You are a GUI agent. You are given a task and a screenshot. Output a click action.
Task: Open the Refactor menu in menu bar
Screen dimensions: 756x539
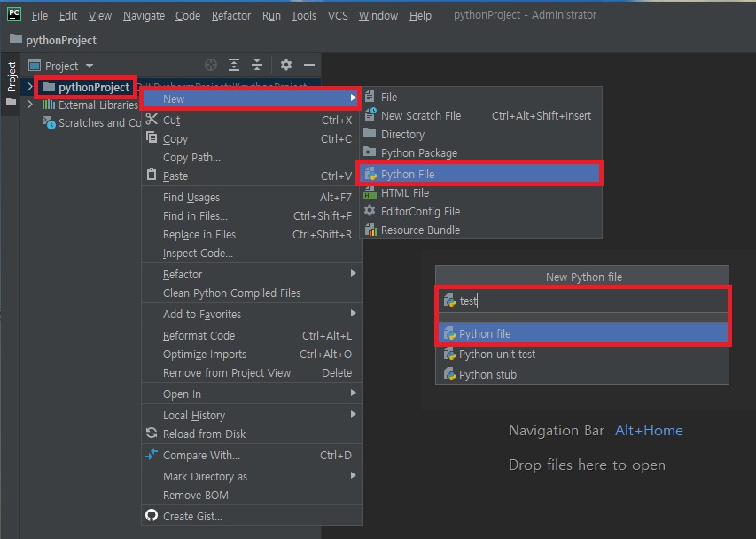click(231, 15)
